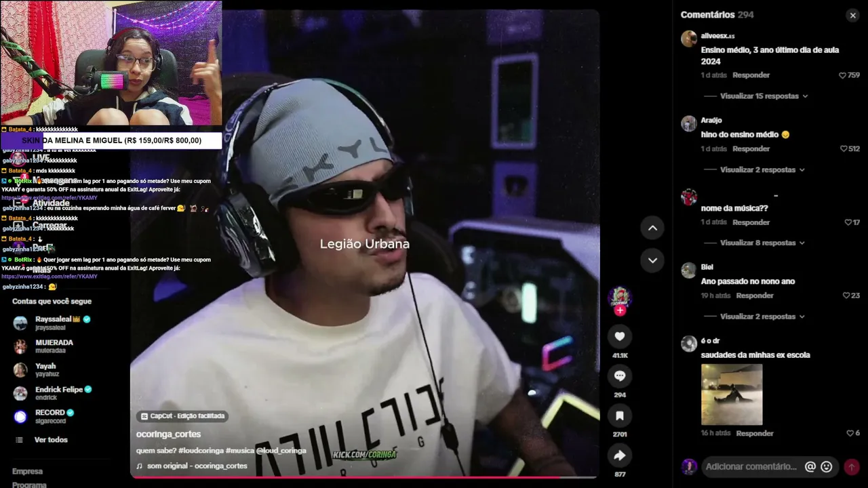Go to the next video
The width and height of the screenshot is (868, 488).
652,260
